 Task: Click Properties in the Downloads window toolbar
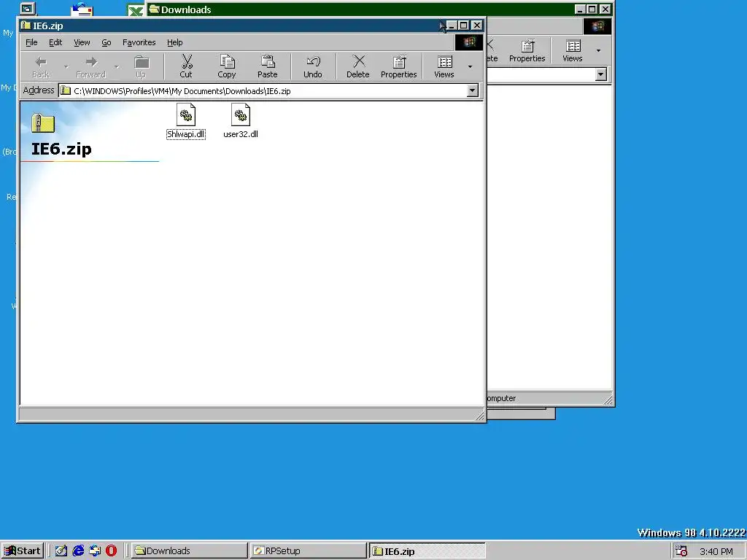tap(527, 50)
